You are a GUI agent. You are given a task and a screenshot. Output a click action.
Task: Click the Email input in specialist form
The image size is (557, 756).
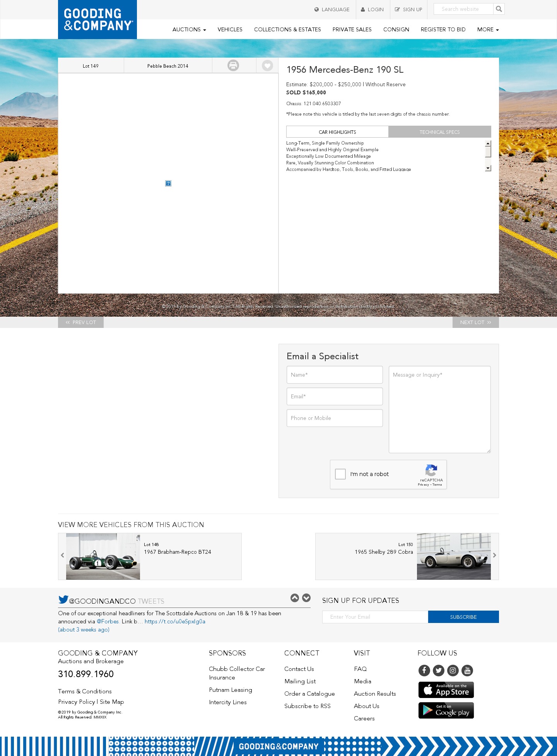tap(335, 396)
